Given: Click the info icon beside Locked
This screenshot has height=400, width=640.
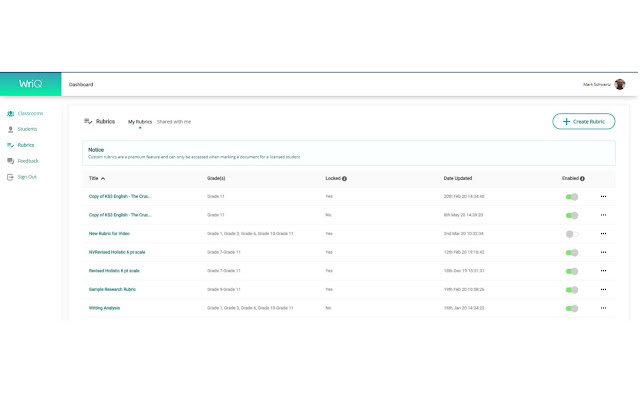Looking at the screenshot, I should 344,178.
